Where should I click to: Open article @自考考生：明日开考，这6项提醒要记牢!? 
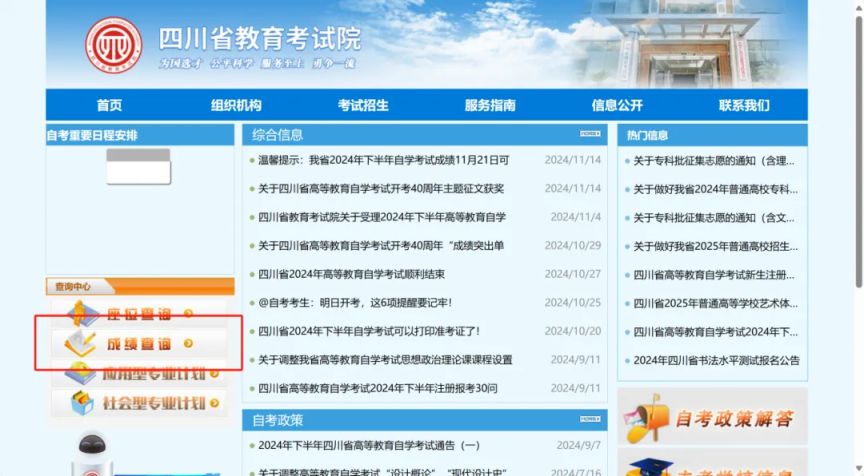click(355, 303)
